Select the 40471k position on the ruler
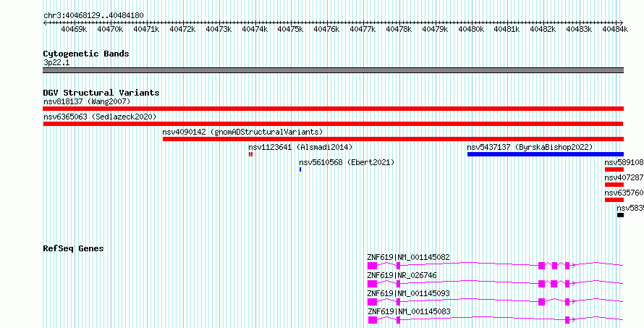644x328 pixels. 146,29
